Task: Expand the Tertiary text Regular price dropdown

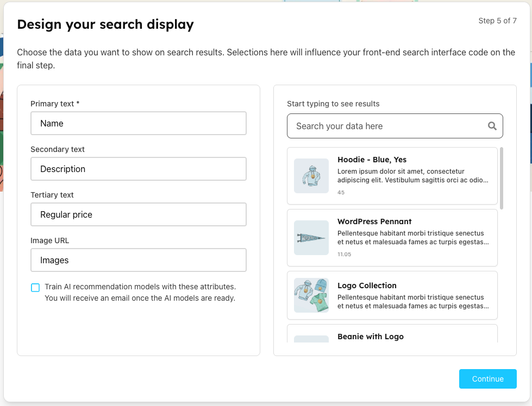Action: point(139,214)
